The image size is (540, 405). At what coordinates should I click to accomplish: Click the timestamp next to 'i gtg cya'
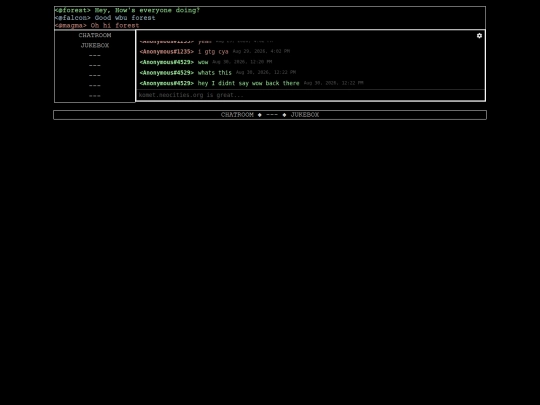261,51
